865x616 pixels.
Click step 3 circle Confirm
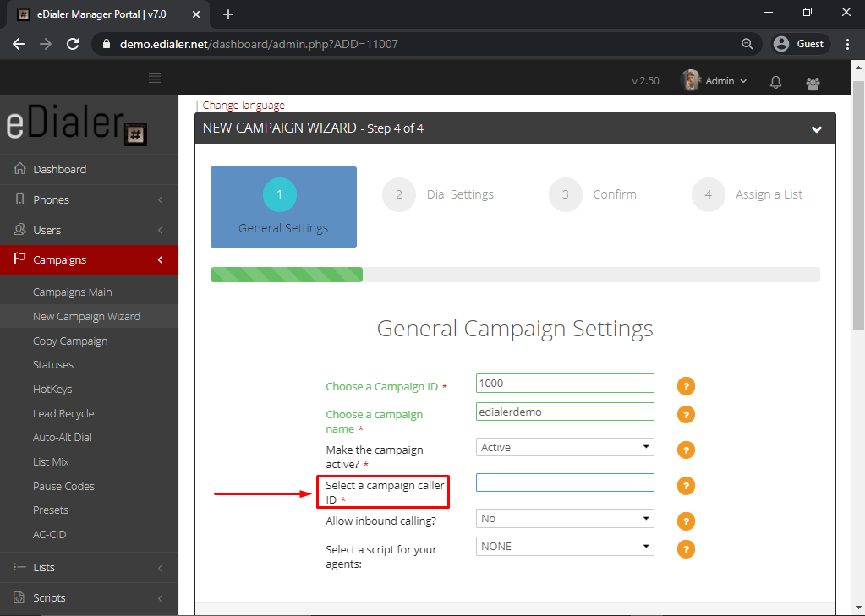pos(566,194)
